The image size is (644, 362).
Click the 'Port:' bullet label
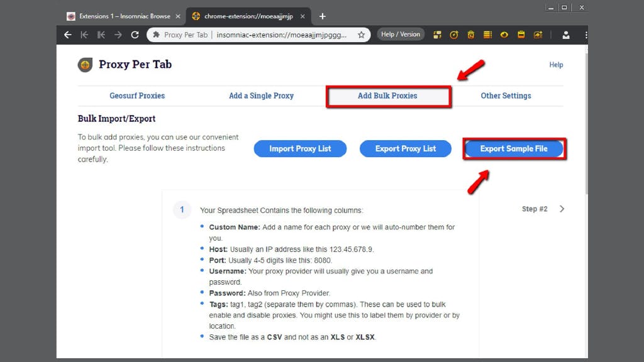217,260
